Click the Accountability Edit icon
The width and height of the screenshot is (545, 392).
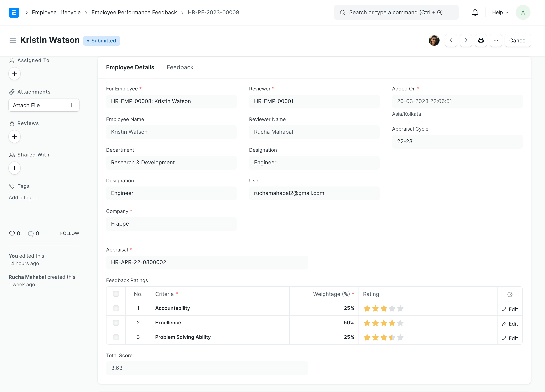tap(504, 308)
